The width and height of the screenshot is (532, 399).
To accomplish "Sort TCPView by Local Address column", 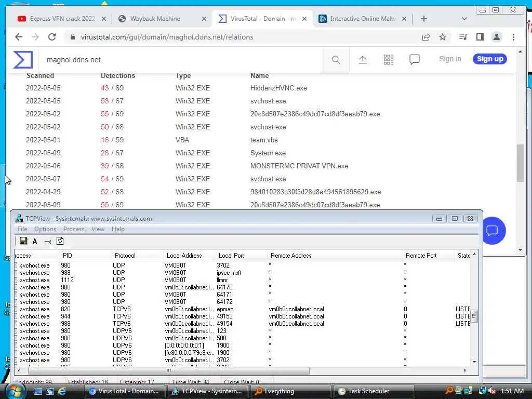I will pyautogui.click(x=189, y=256).
